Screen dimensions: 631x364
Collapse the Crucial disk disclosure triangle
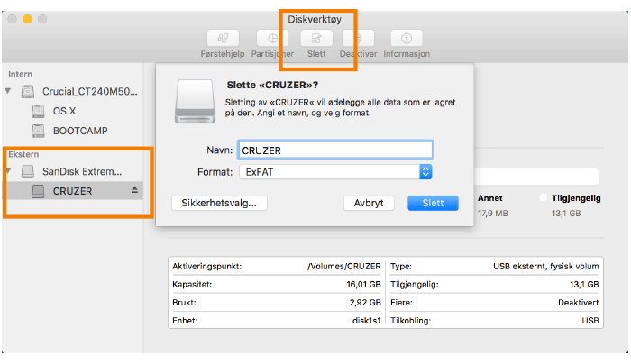[9, 91]
